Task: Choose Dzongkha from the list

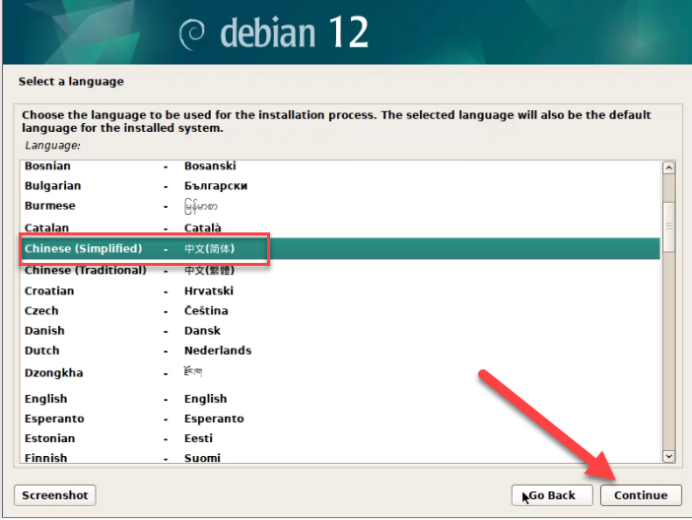Action: point(53,373)
